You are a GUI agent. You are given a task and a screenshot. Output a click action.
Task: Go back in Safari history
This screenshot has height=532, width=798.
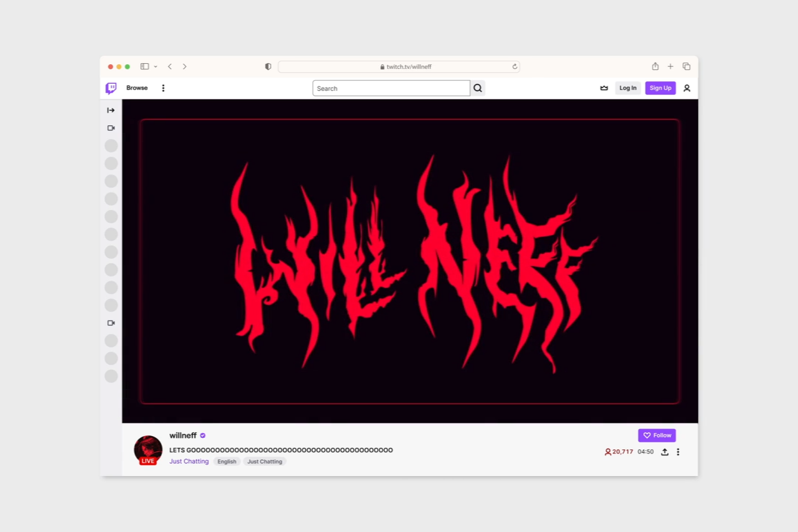click(170, 66)
